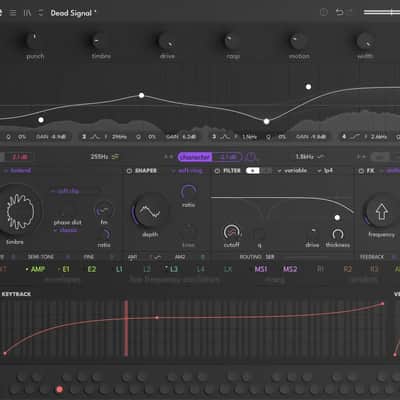This screenshot has height=400, width=400.
Task: Adjust the master volume slider at top right
Action: pos(382,12)
